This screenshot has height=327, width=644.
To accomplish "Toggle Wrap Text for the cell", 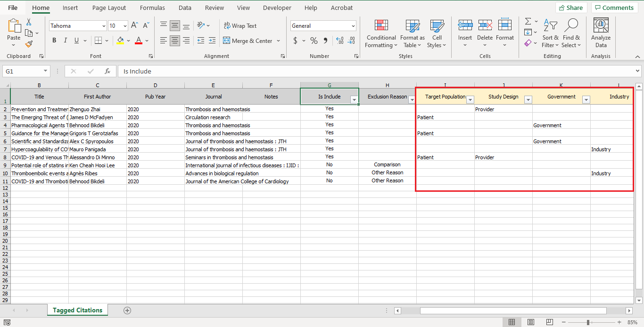I will click(x=240, y=26).
